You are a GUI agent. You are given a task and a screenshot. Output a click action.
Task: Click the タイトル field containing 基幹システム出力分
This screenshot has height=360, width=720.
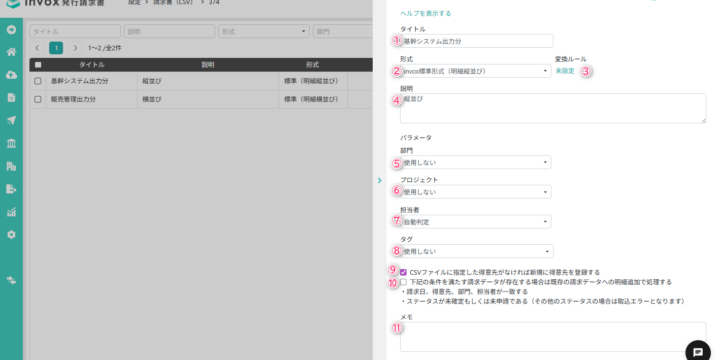(476, 41)
